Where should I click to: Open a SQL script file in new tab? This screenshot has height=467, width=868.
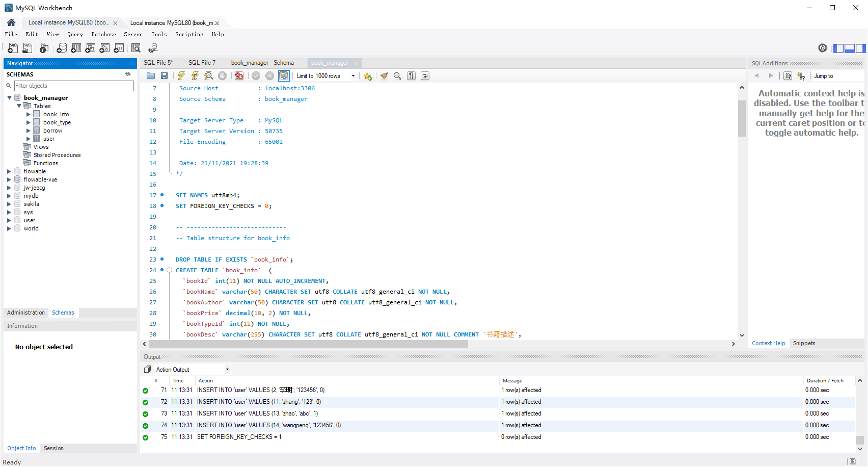pos(27,48)
